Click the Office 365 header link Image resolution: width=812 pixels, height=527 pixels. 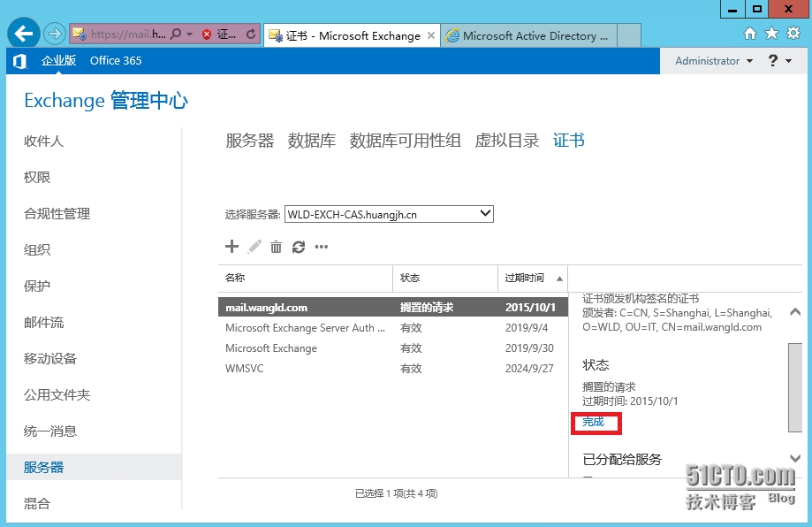[116, 61]
